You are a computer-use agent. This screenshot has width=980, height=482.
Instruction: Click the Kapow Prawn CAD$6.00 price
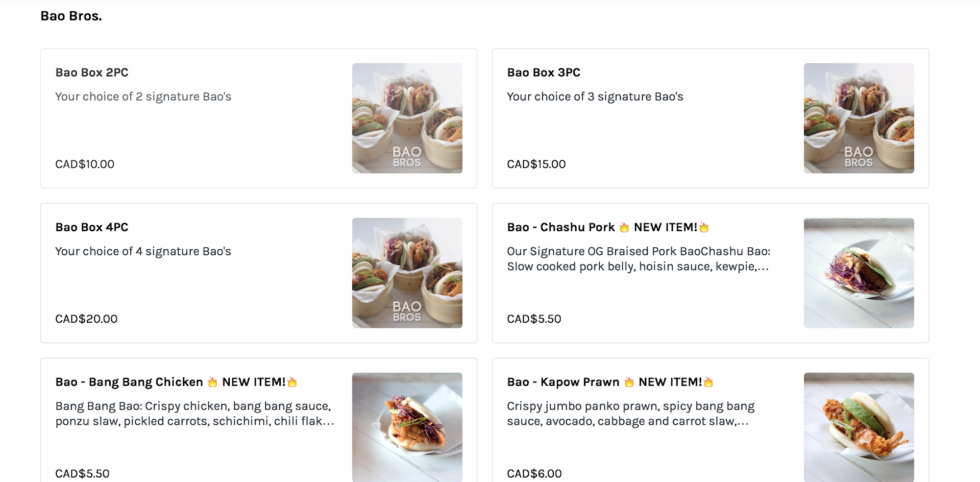click(x=534, y=474)
